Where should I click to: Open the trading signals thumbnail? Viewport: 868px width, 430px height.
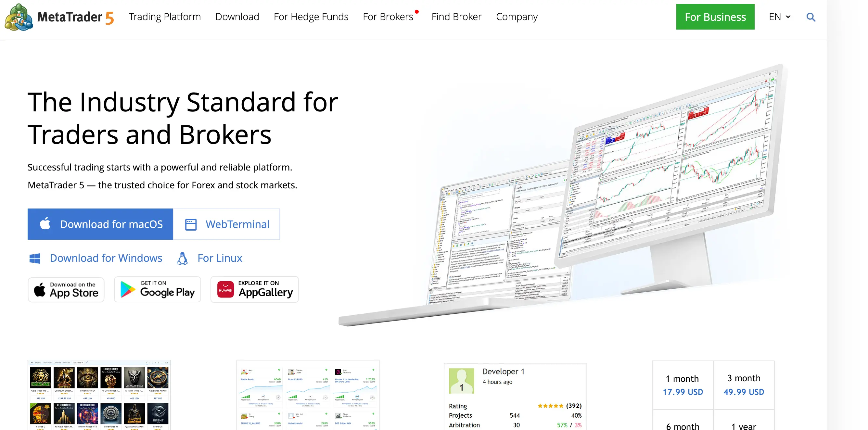tap(308, 395)
